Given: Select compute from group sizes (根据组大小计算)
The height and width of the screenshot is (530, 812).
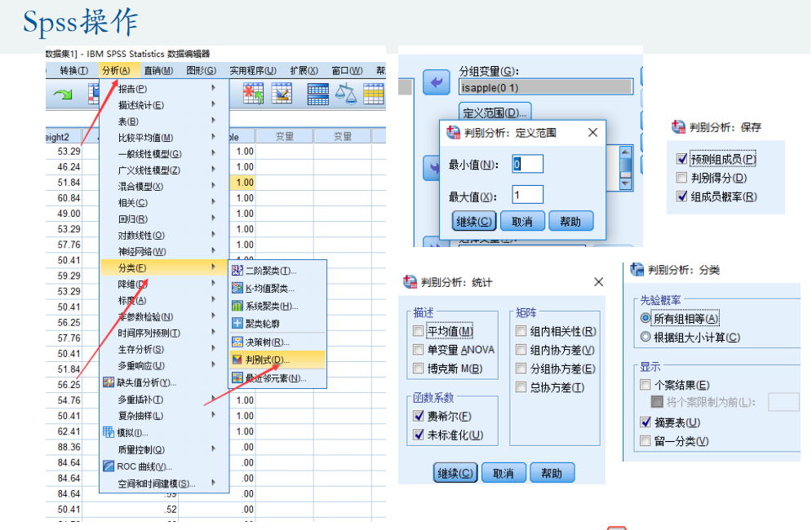Looking at the screenshot, I should click(646, 337).
